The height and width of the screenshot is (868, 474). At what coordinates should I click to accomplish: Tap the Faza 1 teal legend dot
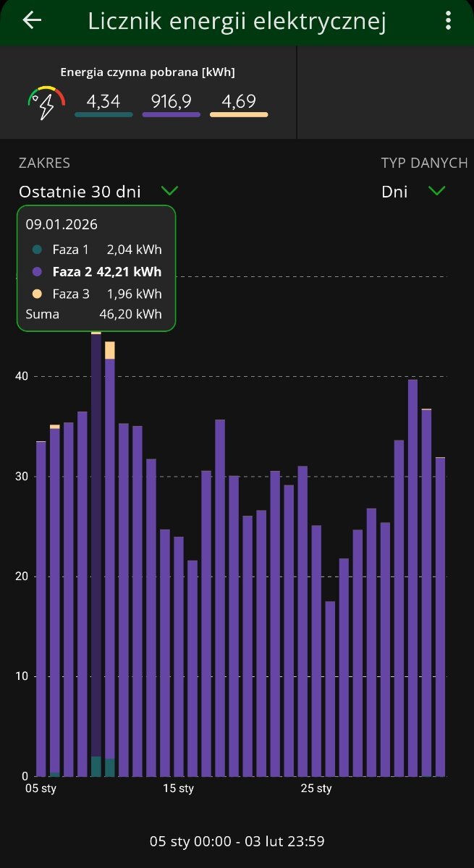click(38, 250)
